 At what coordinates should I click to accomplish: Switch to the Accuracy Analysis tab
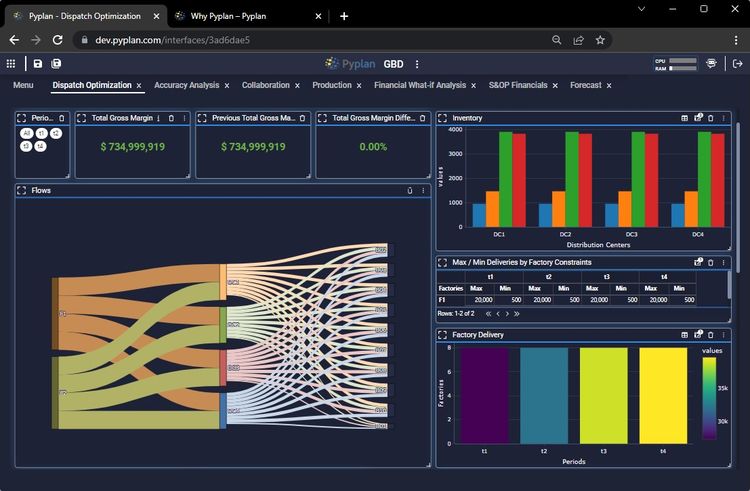pos(186,85)
